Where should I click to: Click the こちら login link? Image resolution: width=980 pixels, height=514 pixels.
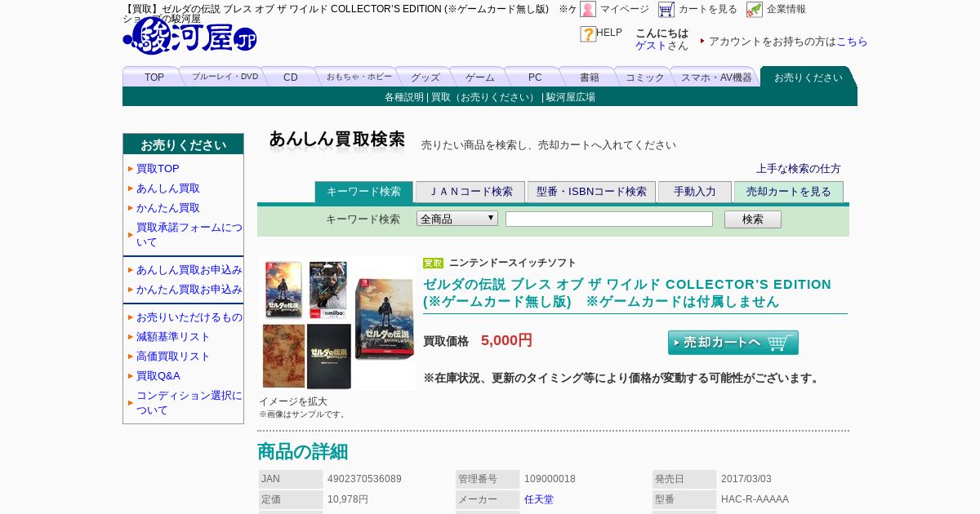pos(852,41)
